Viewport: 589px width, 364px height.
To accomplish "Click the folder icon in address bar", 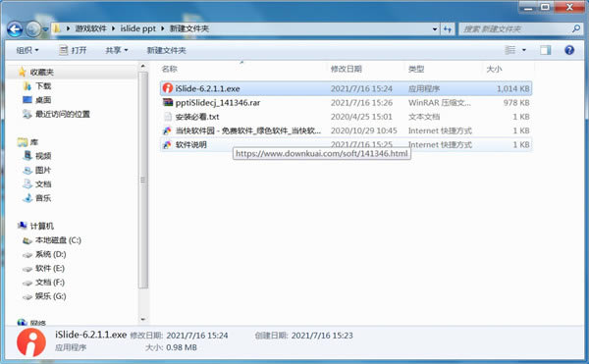I will (57, 28).
